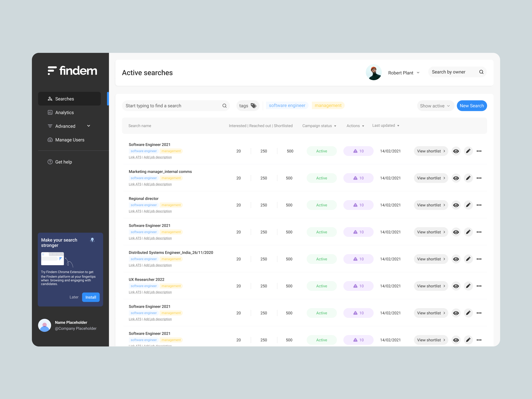Click the lightbulb icon in the promo card
532x399 pixels.
(x=92, y=240)
